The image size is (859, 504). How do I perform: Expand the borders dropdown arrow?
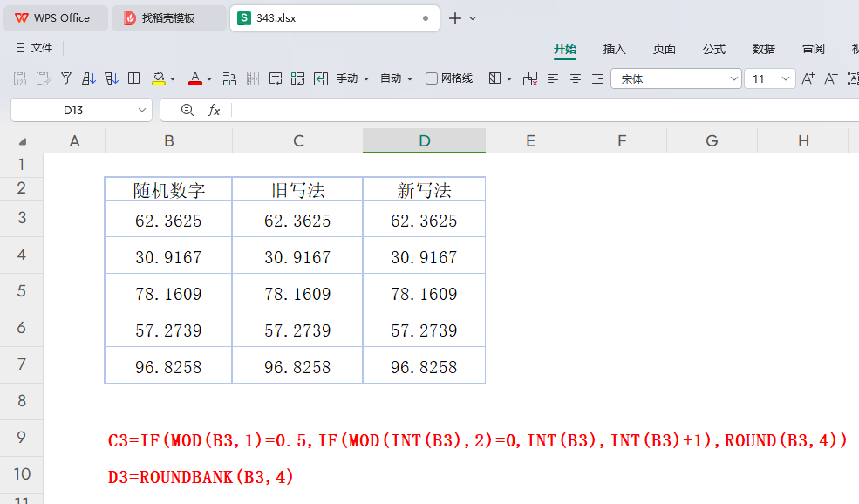[509, 78]
